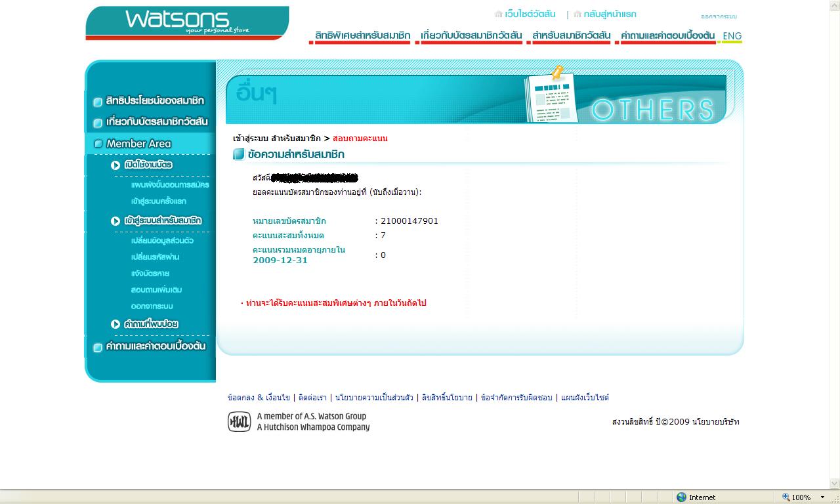
Task: Click ออกจากระบบ in the sidebar
Action: 152,306
